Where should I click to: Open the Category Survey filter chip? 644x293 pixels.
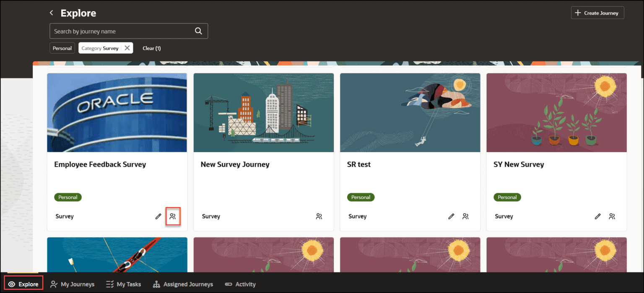click(100, 48)
